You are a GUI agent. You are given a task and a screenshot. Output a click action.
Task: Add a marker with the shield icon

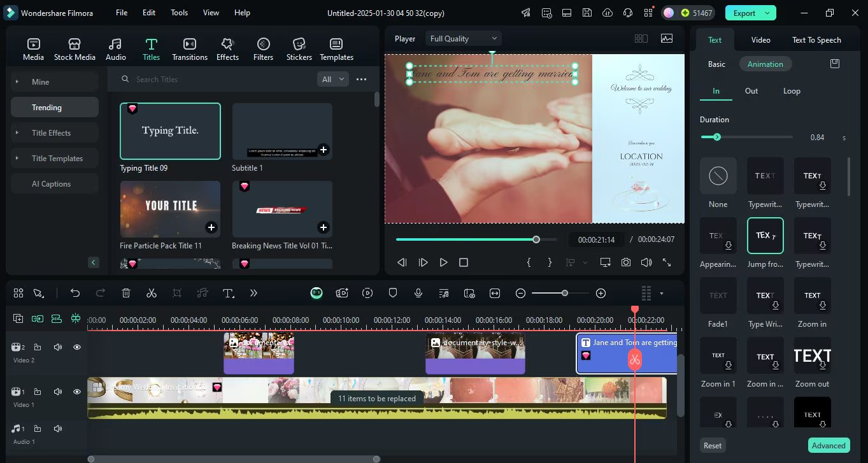393,293
